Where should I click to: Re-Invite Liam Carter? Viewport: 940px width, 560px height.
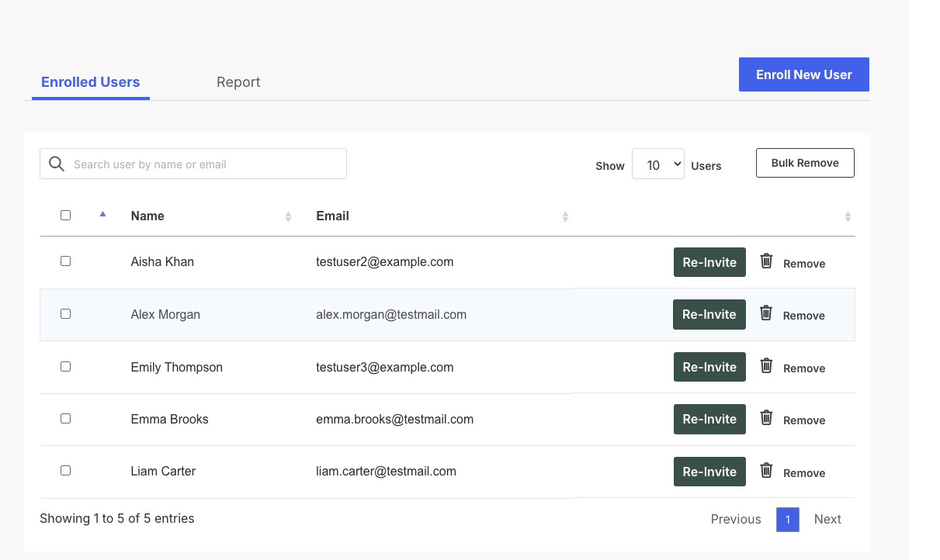[x=709, y=472]
